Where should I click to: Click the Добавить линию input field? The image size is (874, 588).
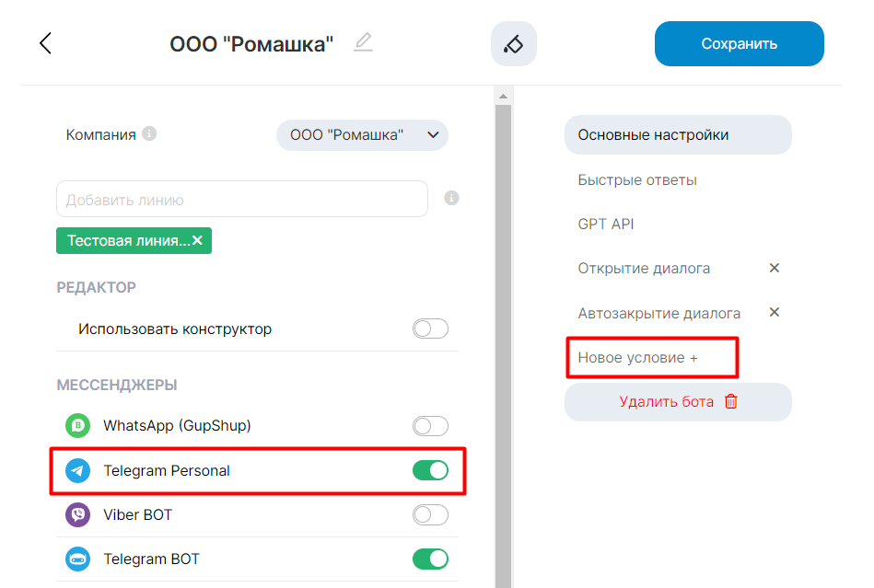(241, 199)
